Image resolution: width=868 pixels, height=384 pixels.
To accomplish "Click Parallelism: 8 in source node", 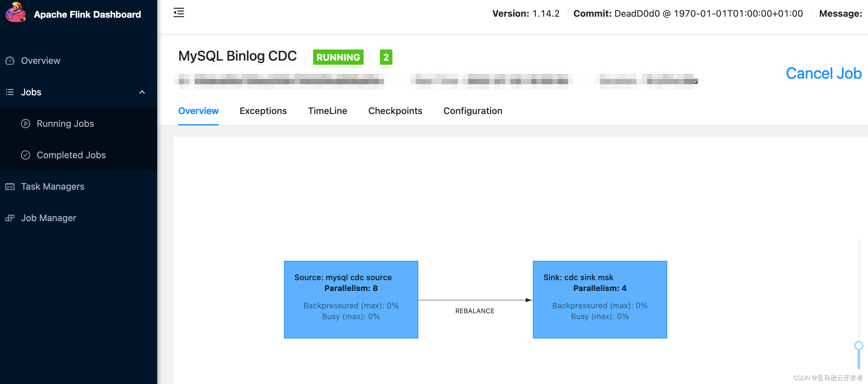I will [351, 288].
